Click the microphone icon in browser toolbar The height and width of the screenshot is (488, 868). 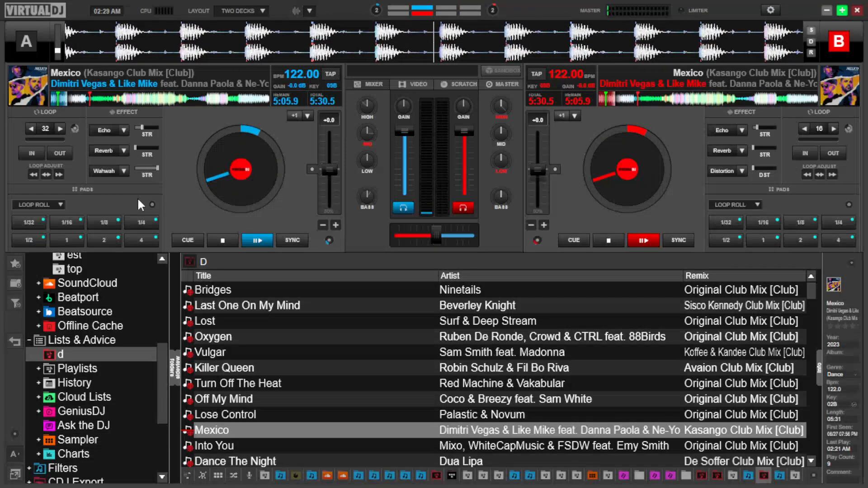pyautogui.click(x=249, y=475)
